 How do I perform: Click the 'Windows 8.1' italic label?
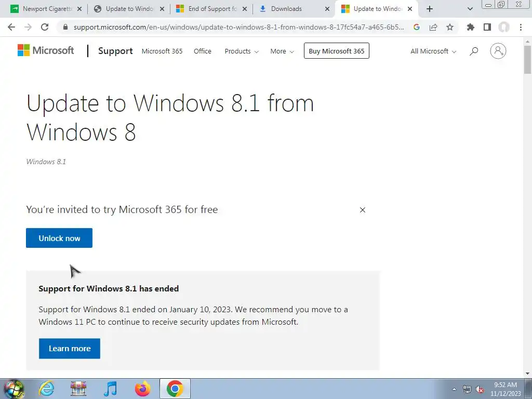coord(46,162)
